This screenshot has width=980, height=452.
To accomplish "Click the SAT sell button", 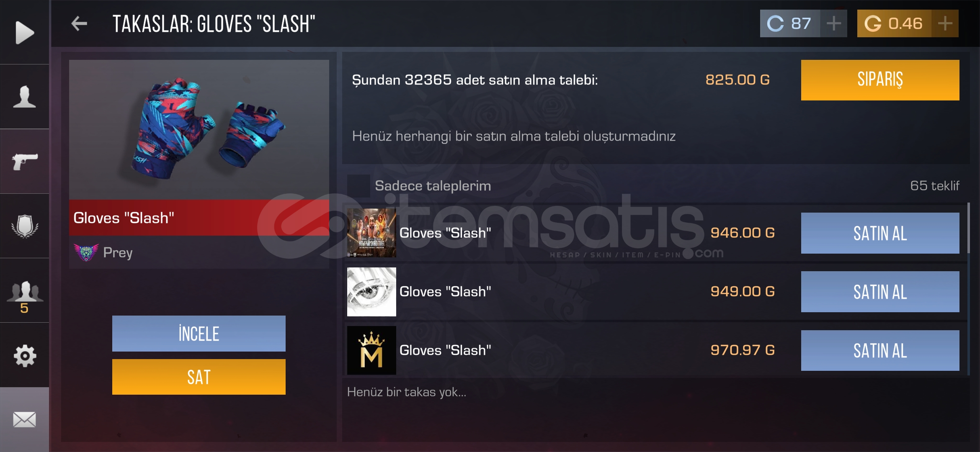I will coord(199,377).
